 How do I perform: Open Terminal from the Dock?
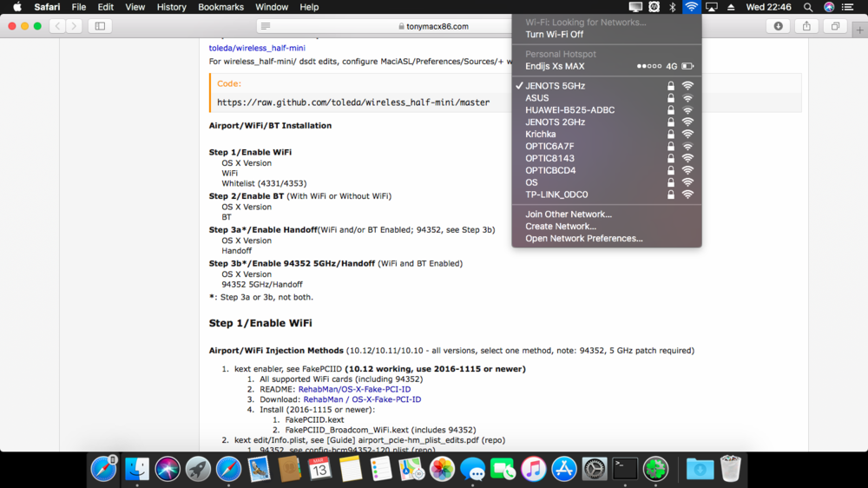tap(625, 469)
